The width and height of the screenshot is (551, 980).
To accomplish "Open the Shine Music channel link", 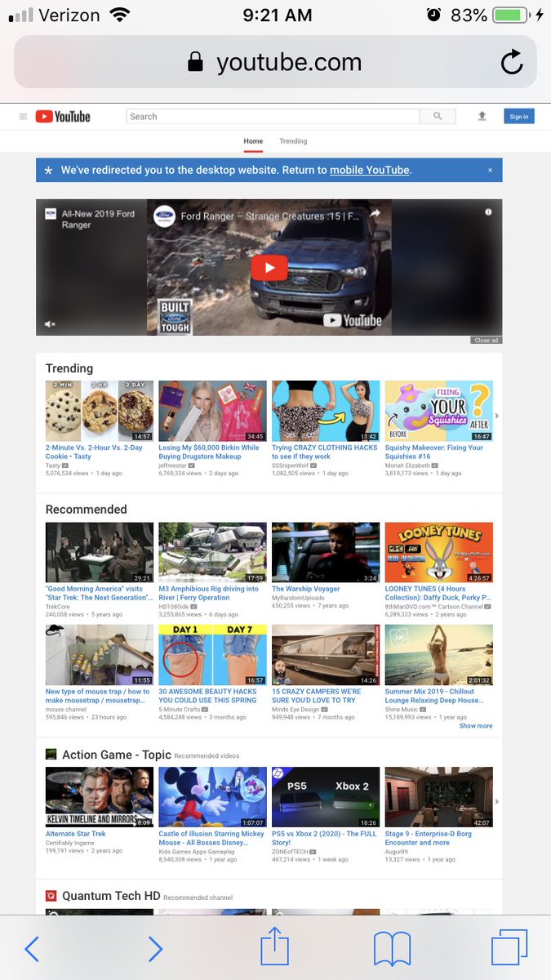I will tap(402, 710).
